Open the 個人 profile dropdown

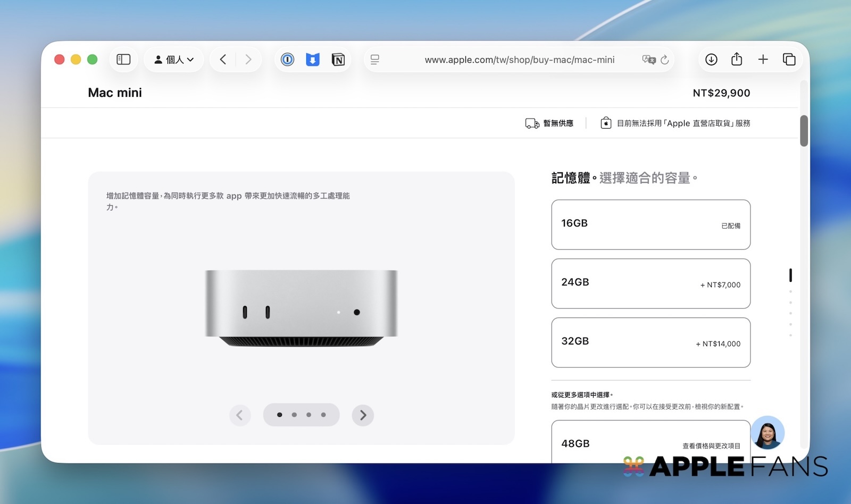(x=174, y=60)
